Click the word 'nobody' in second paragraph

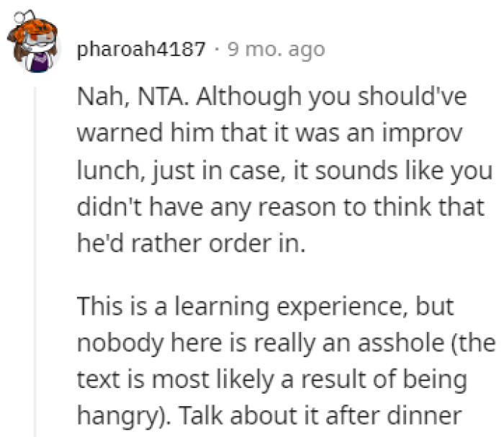(x=120, y=343)
